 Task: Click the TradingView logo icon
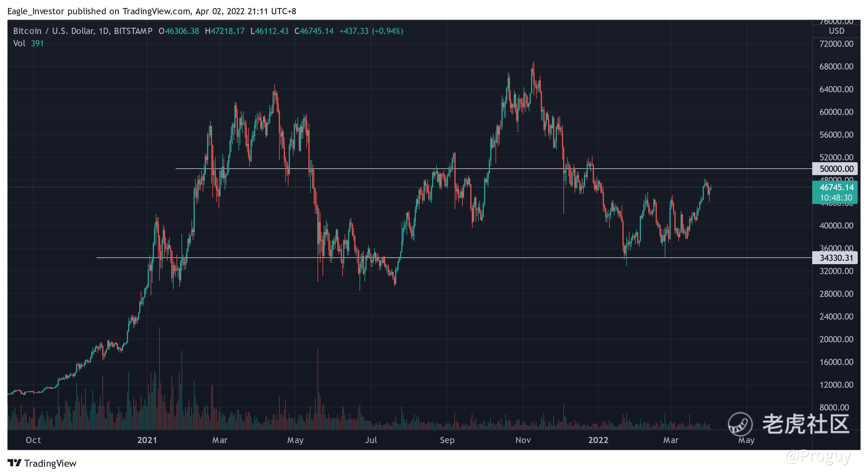point(14,463)
